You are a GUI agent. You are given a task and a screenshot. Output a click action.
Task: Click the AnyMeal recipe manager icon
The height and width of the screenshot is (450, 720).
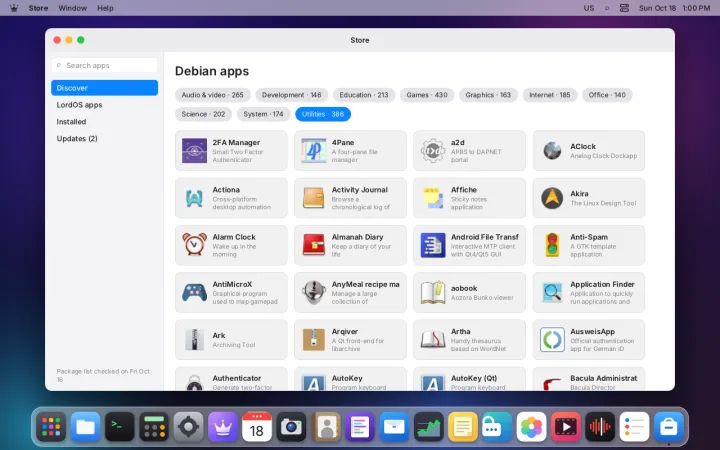coord(314,292)
